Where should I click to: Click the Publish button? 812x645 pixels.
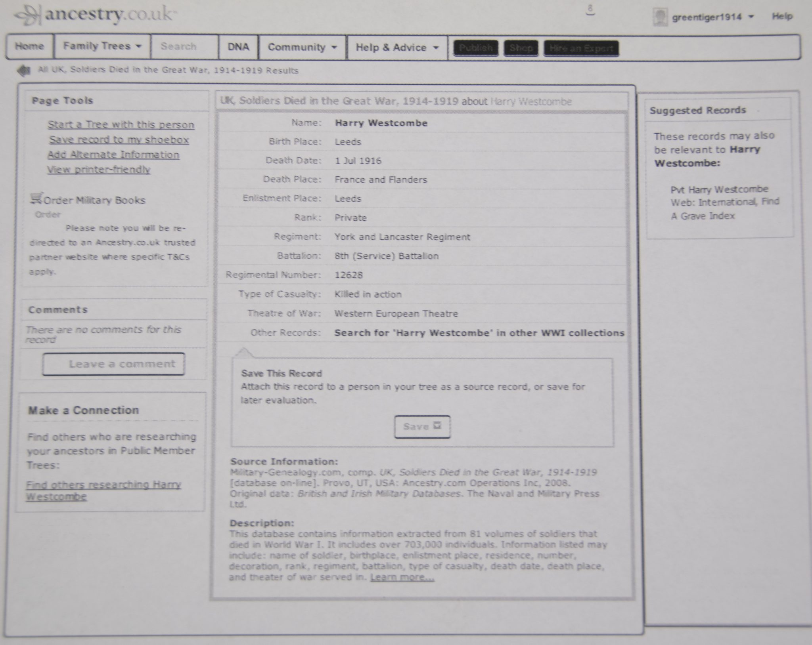[x=475, y=48]
